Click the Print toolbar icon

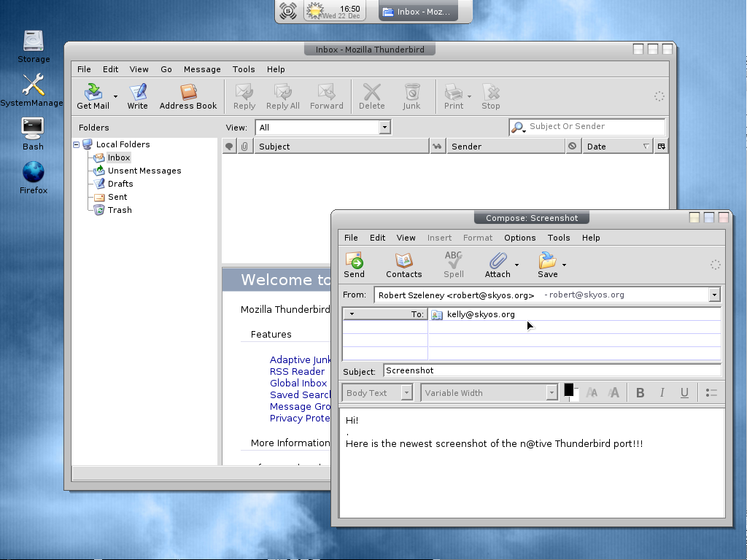pos(454,96)
